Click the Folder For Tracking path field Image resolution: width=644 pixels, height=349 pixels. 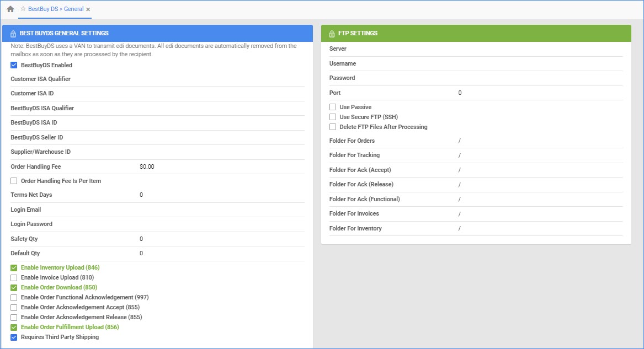coord(540,155)
